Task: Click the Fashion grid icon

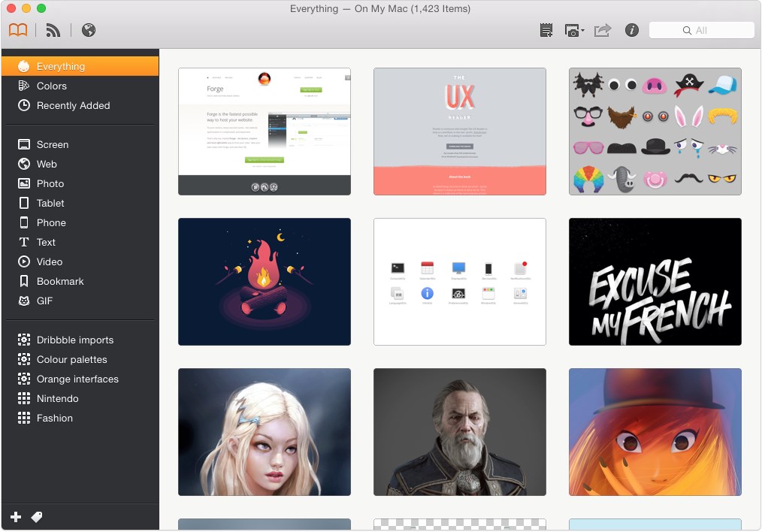Action: pyautogui.click(x=24, y=418)
